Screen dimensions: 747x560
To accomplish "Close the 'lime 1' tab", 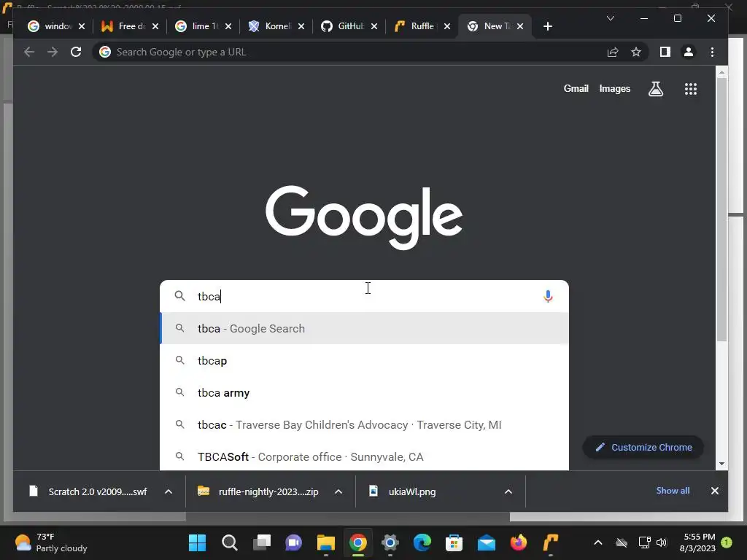I will point(228,26).
